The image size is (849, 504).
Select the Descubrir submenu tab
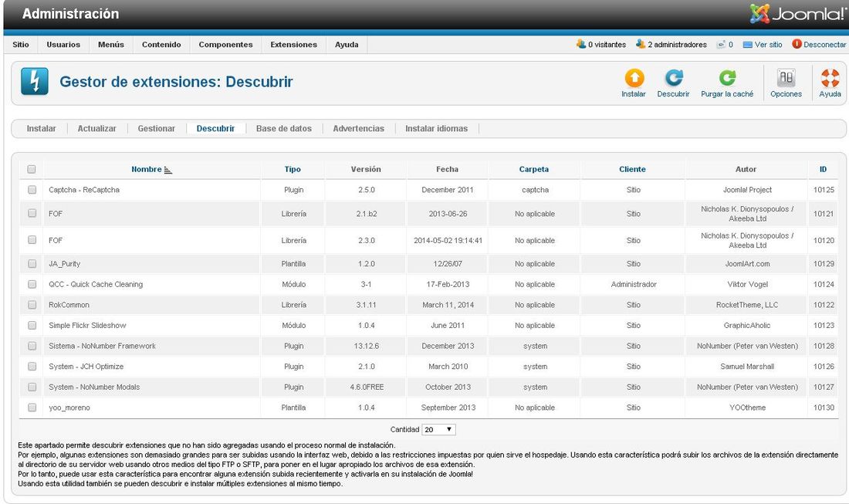(215, 128)
